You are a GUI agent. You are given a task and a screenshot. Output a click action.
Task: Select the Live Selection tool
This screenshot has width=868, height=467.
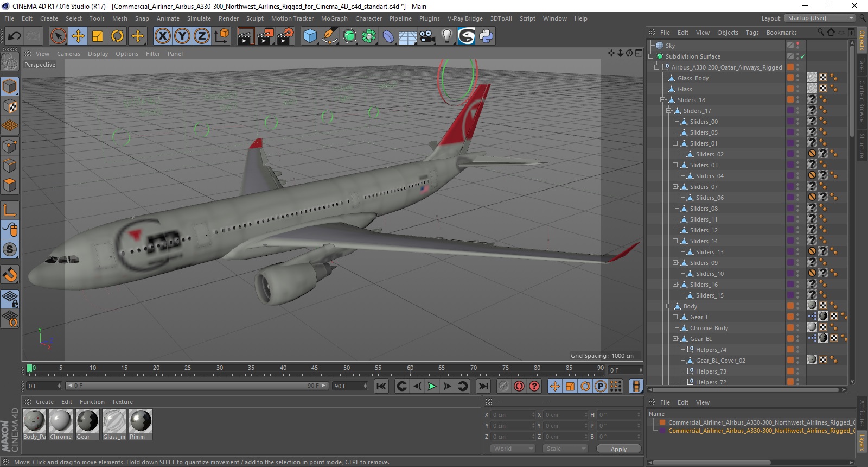click(x=58, y=36)
